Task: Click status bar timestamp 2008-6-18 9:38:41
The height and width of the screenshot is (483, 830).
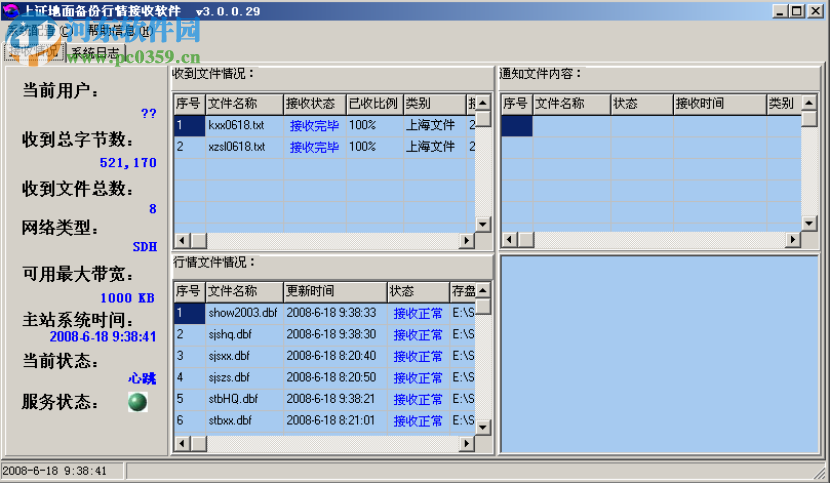Action: [55, 471]
